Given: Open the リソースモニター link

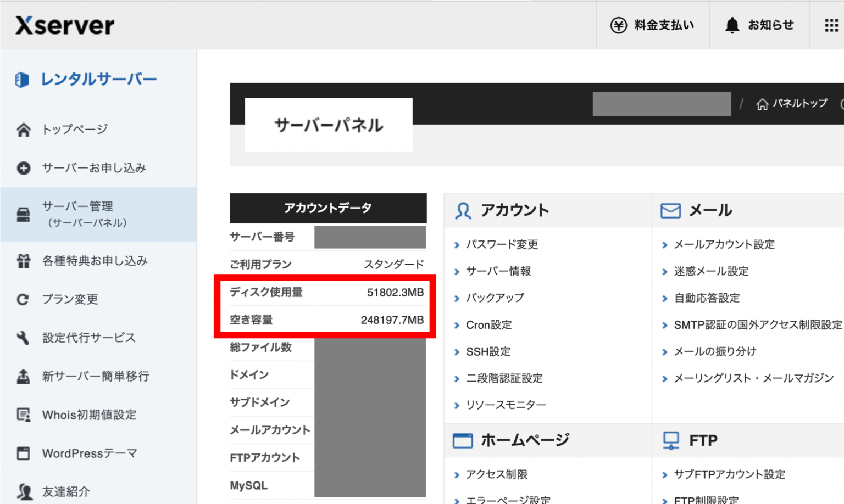Looking at the screenshot, I should click(506, 405).
